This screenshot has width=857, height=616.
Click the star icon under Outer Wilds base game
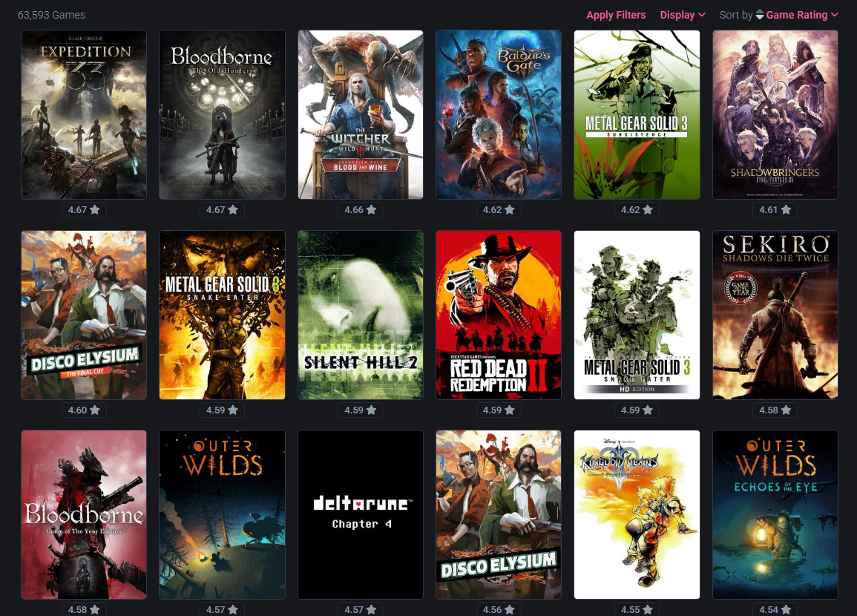click(x=234, y=609)
